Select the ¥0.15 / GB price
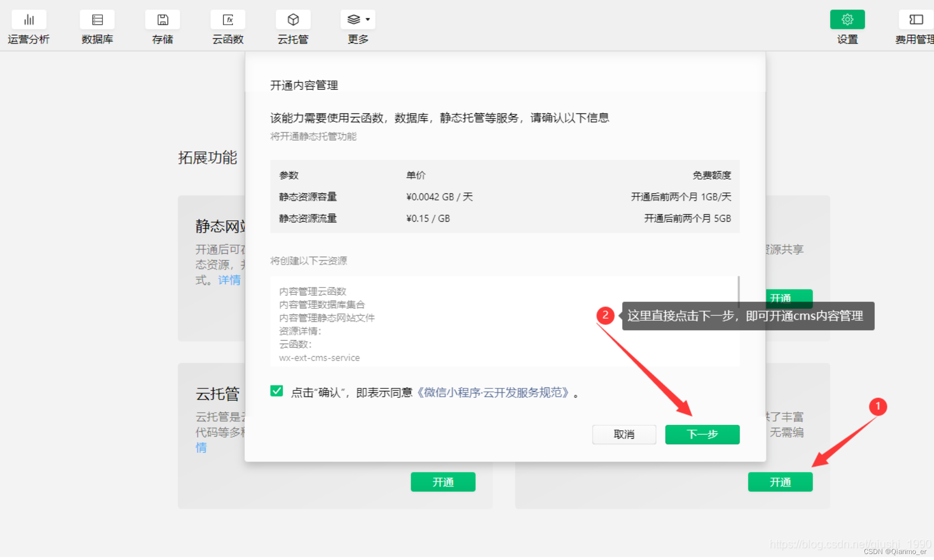934x560 pixels. tap(428, 218)
